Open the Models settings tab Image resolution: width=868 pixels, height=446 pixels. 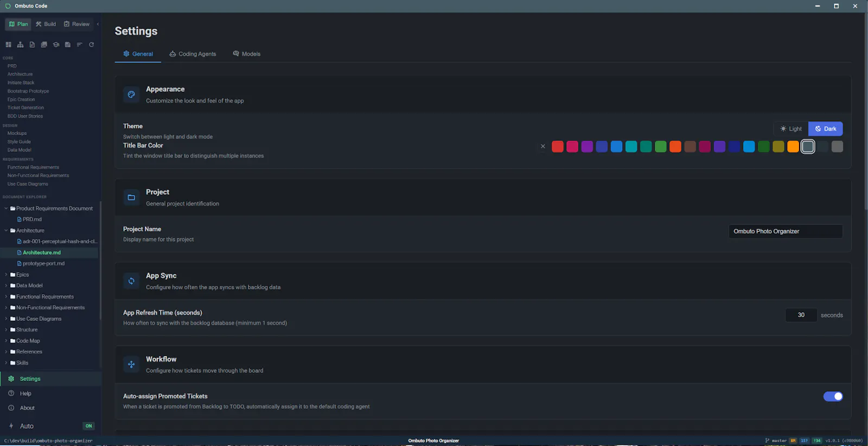(x=247, y=54)
